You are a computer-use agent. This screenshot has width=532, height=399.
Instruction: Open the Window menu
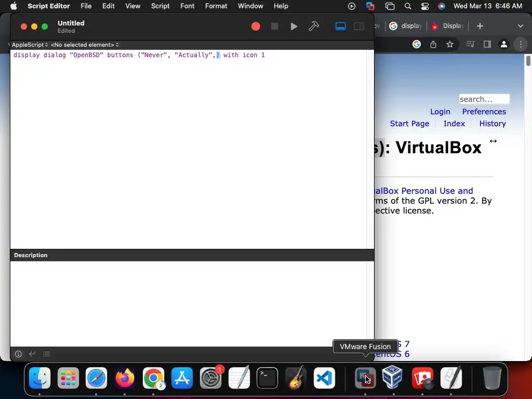point(250,6)
